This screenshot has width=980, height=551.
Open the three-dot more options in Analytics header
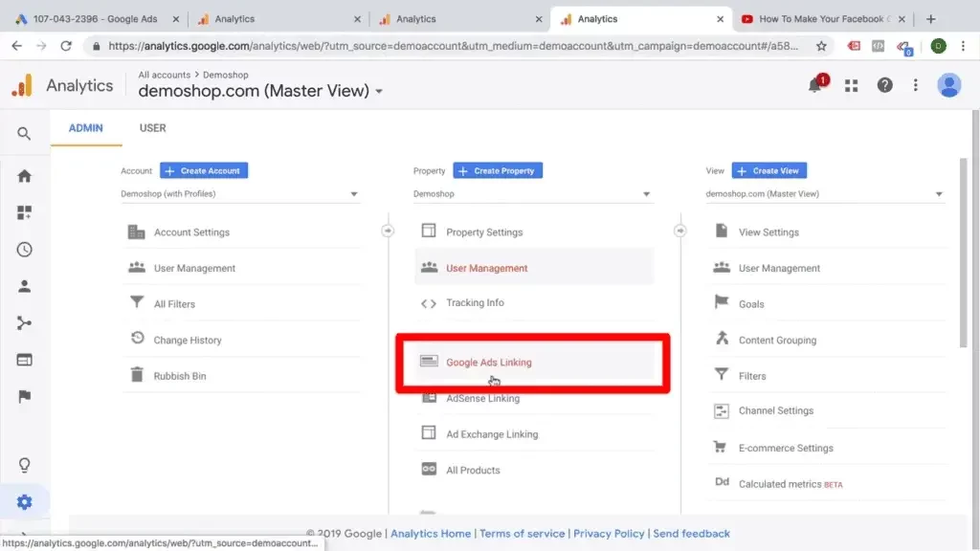point(916,85)
